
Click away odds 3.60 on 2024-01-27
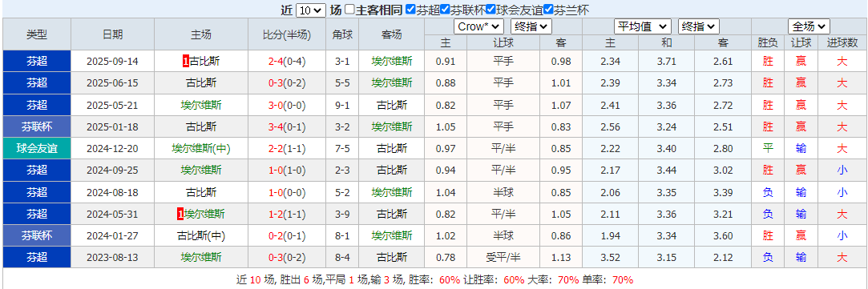tap(723, 235)
